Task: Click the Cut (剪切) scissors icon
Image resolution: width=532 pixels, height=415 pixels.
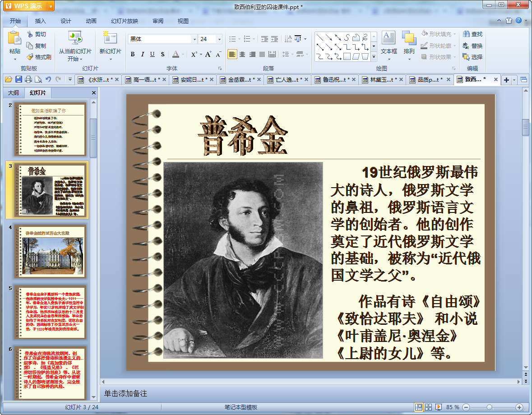Action: pos(30,34)
